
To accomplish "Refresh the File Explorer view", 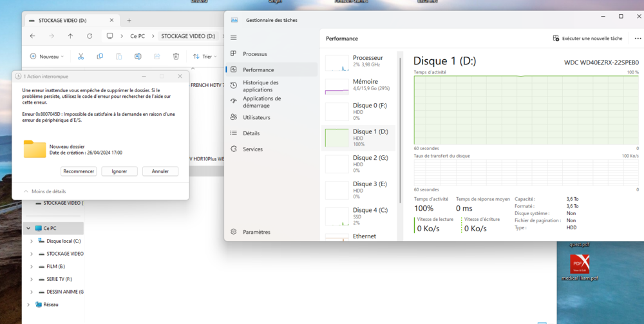I will point(90,36).
